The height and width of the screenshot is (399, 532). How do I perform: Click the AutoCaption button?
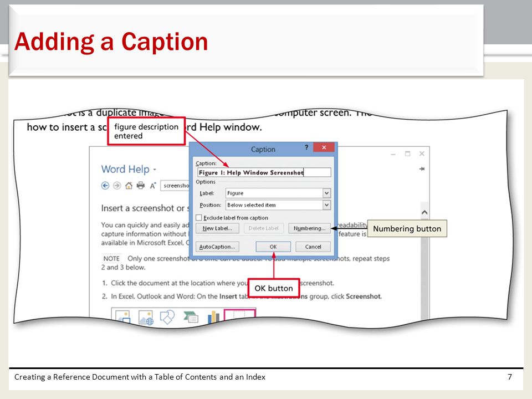[x=217, y=247]
